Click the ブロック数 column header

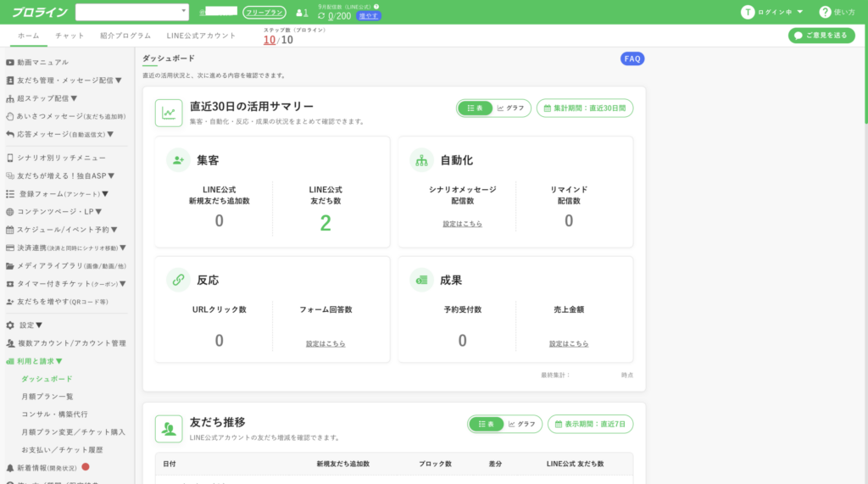point(435,464)
